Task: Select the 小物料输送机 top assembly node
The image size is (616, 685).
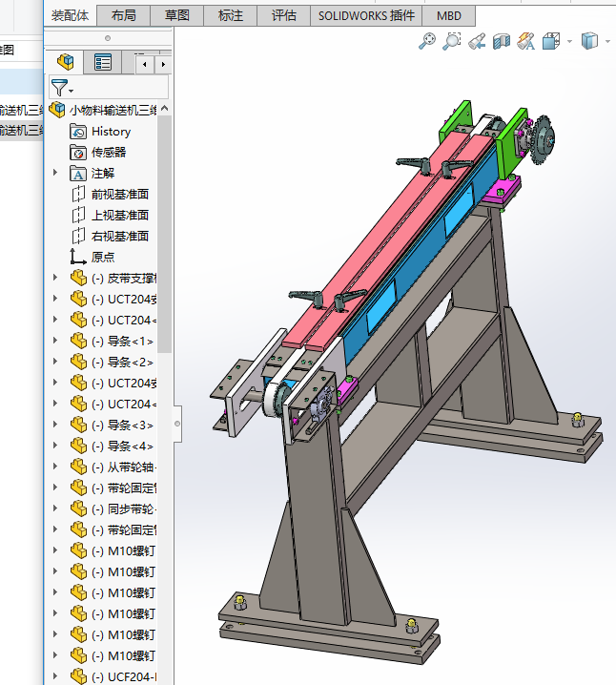Action: coord(103,110)
